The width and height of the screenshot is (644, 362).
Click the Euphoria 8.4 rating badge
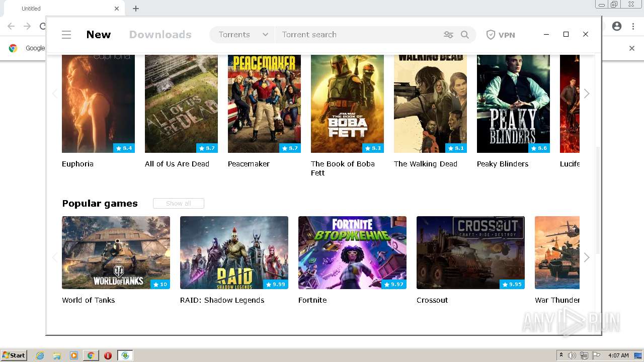pos(124,148)
